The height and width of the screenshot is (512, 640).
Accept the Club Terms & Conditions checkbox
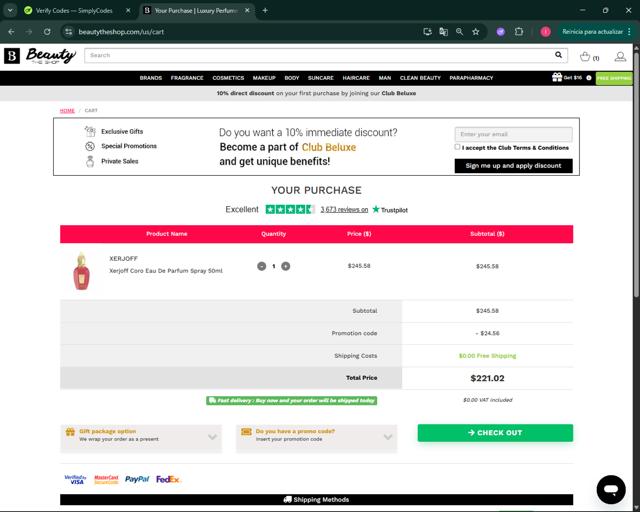coord(457,147)
